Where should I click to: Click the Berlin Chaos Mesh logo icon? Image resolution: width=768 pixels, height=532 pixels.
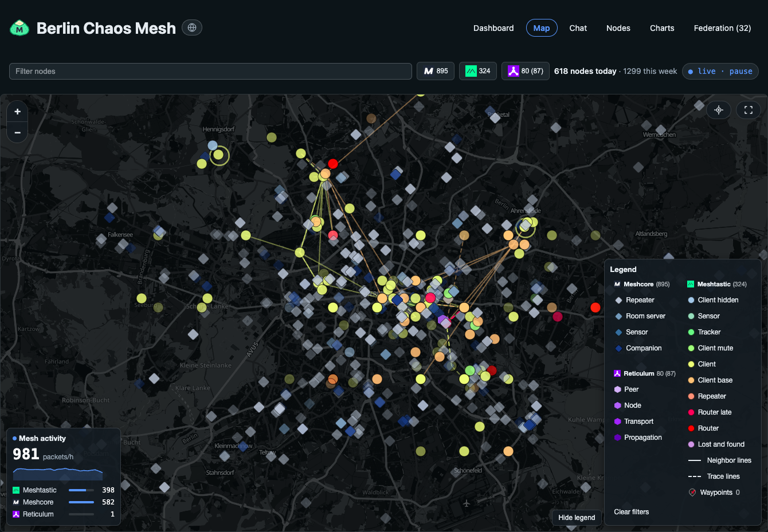[x=19, y=27]
